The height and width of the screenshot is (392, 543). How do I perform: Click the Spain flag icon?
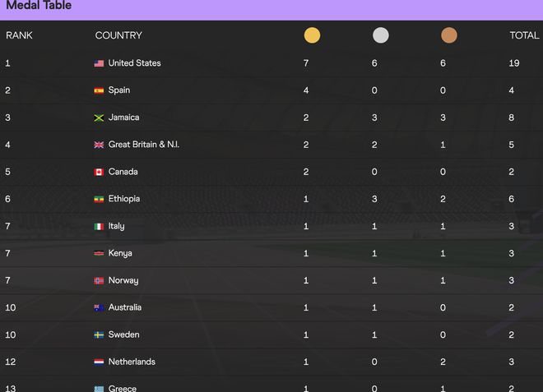click(99, 90)
